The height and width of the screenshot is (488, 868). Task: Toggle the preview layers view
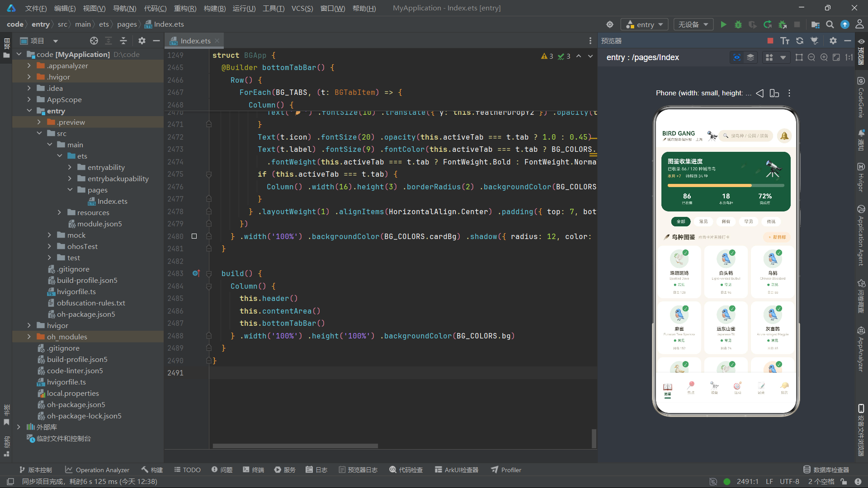[x=750, y=57]
